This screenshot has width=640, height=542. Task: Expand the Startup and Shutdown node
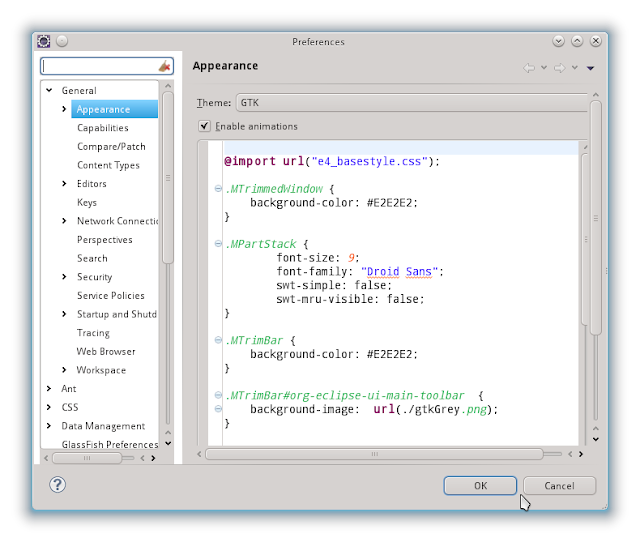coord(64,314)
